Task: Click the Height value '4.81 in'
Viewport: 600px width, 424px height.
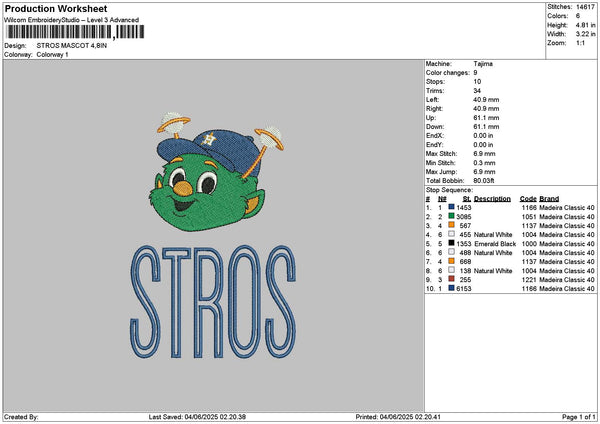Action: point(585,25)
